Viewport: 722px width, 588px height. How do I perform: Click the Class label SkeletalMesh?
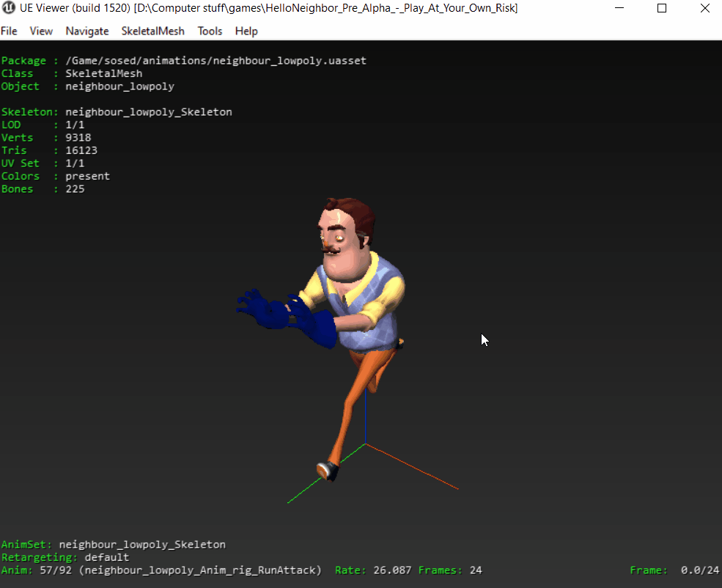103,73
